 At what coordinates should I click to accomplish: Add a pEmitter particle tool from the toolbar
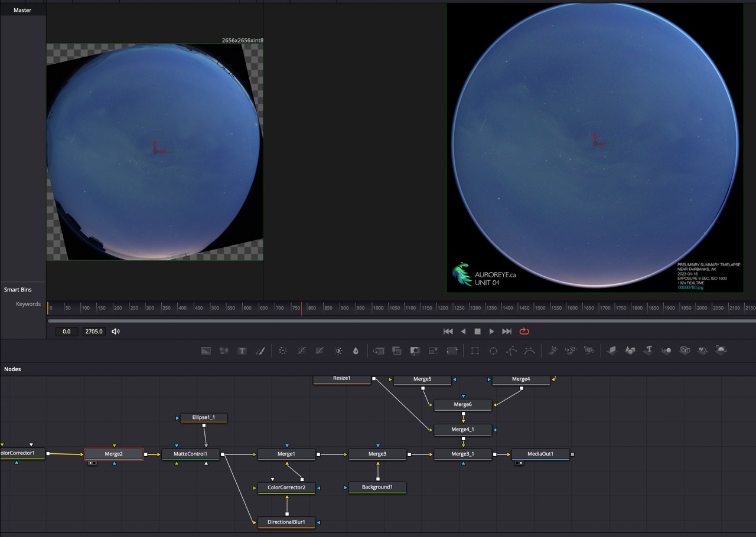click(553, 351)
